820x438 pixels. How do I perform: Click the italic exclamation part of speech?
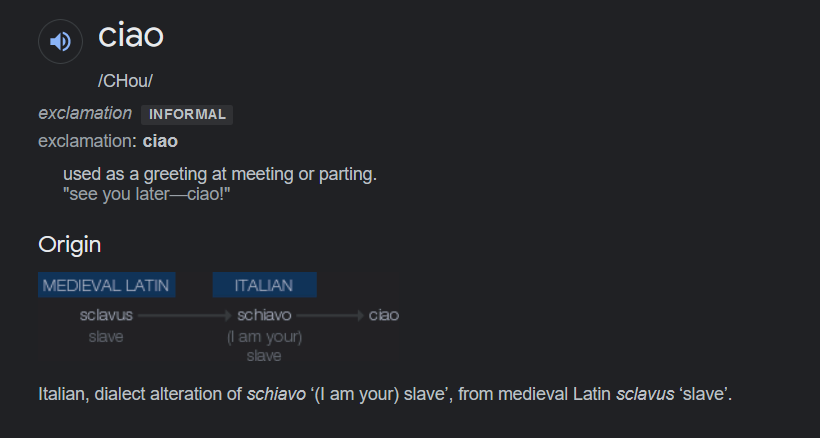pos(85,113)
